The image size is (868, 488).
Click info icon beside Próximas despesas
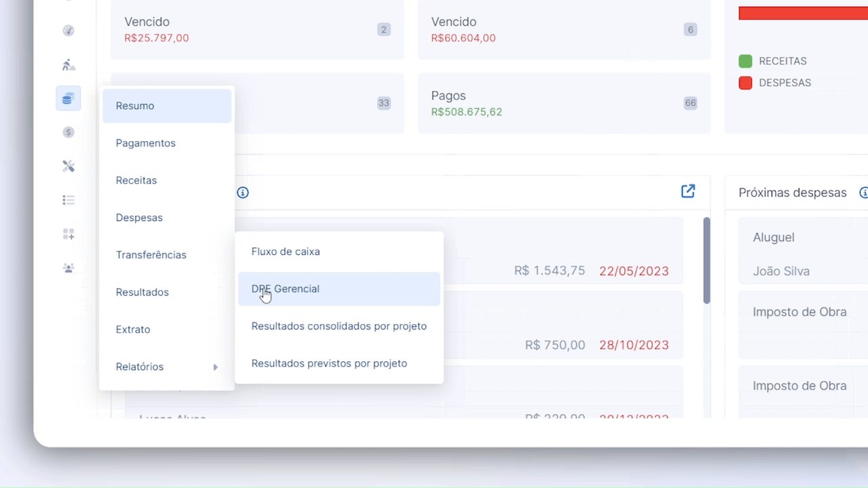tap(864, 192)
